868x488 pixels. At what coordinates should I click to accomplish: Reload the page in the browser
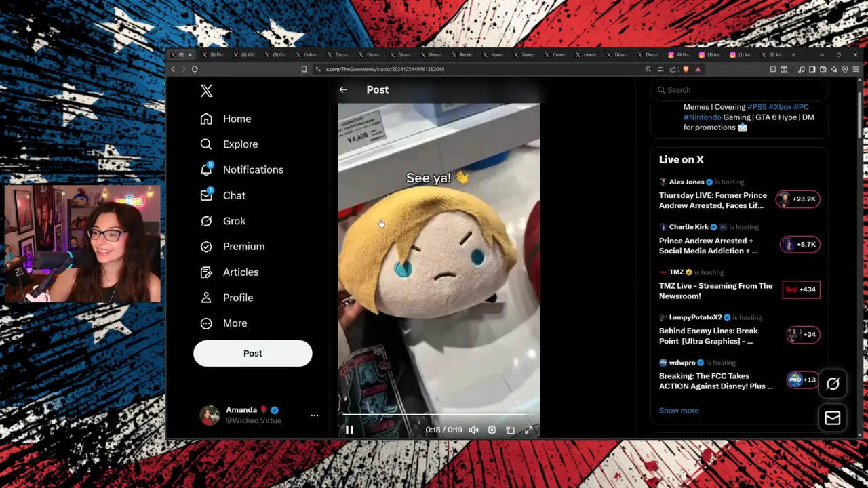tap(195, 69)
